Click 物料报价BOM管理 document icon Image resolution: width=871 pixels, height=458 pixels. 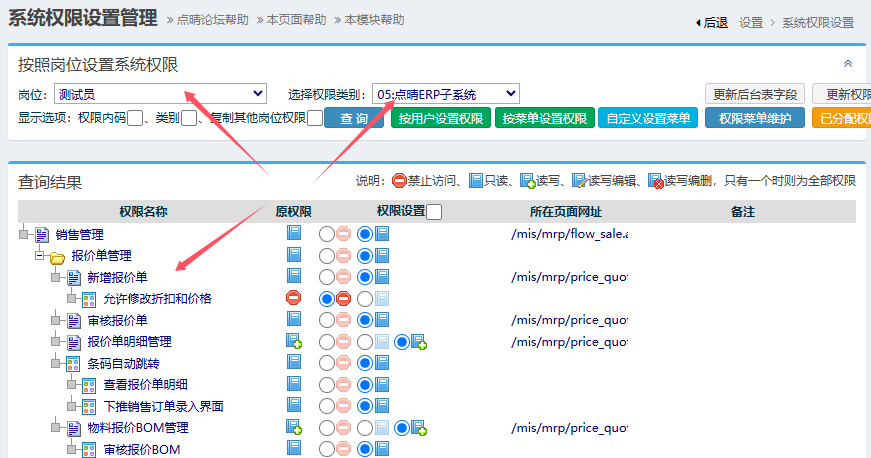point(73,428)
